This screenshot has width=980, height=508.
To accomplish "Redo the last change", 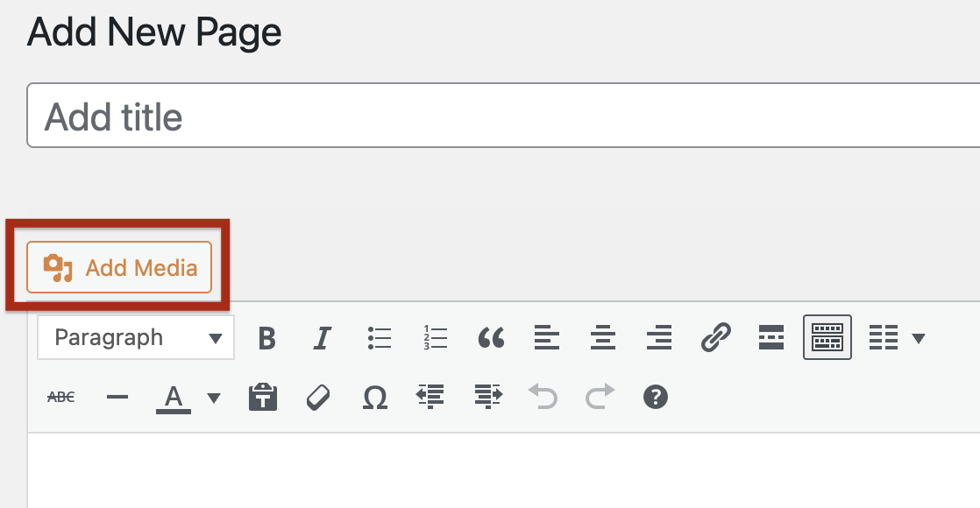I will point(600,397).
